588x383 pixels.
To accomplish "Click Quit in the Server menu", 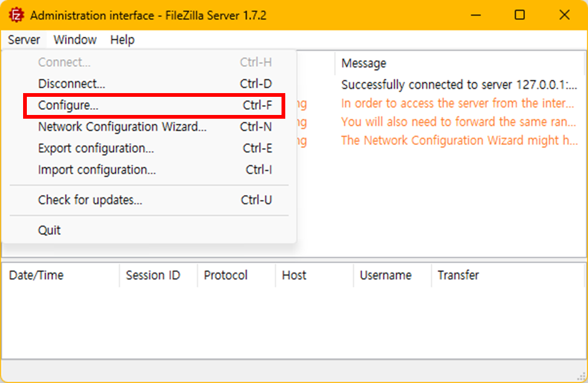I will 155,230.
